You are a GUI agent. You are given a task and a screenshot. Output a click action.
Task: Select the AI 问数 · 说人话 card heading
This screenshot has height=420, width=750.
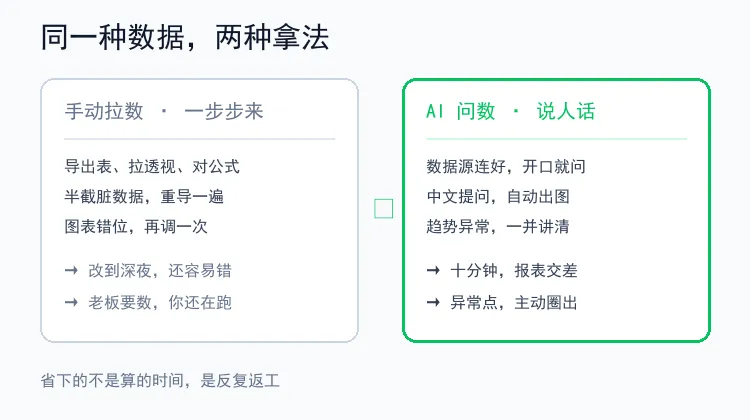click(511, 111)
